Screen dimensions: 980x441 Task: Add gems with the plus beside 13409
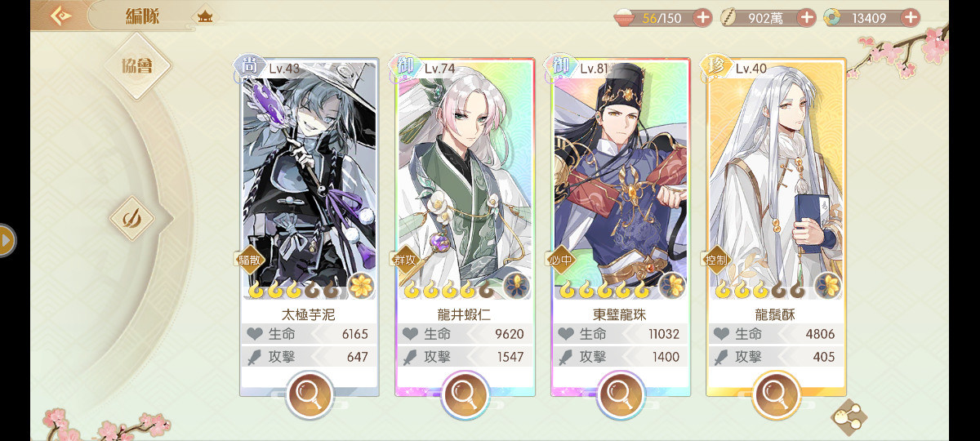tap(911, 17)
